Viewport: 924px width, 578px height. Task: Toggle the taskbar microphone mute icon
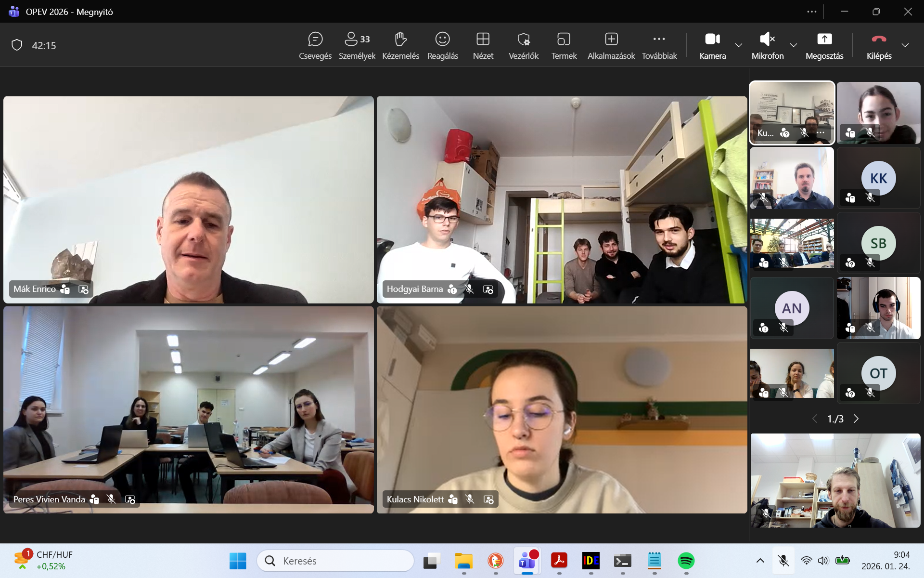(x=783, y=560)
